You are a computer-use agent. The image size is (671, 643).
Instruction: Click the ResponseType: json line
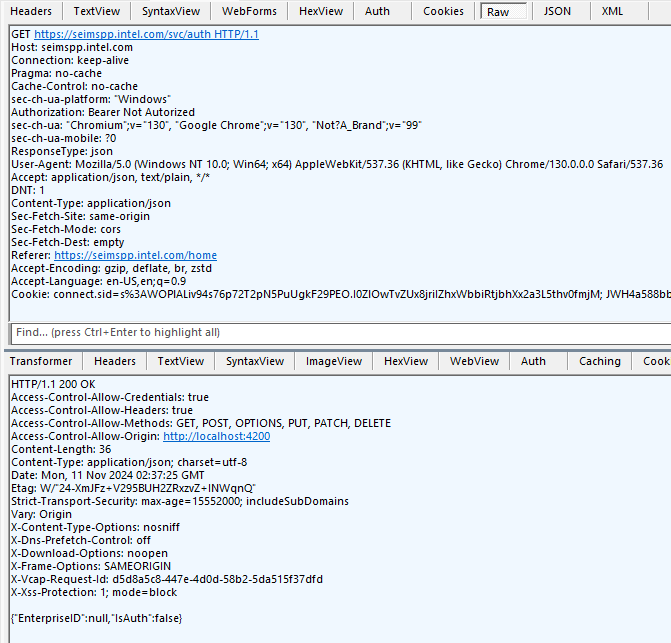point(62,151)
